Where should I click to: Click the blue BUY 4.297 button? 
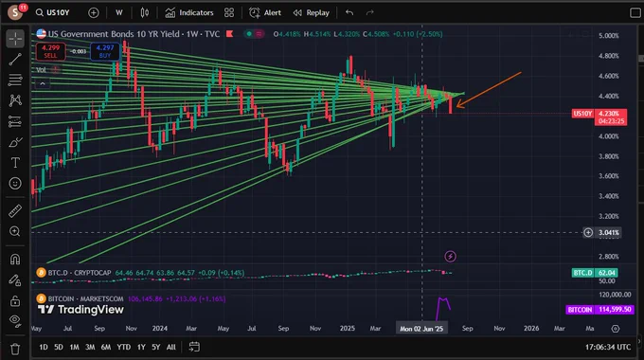105,51
